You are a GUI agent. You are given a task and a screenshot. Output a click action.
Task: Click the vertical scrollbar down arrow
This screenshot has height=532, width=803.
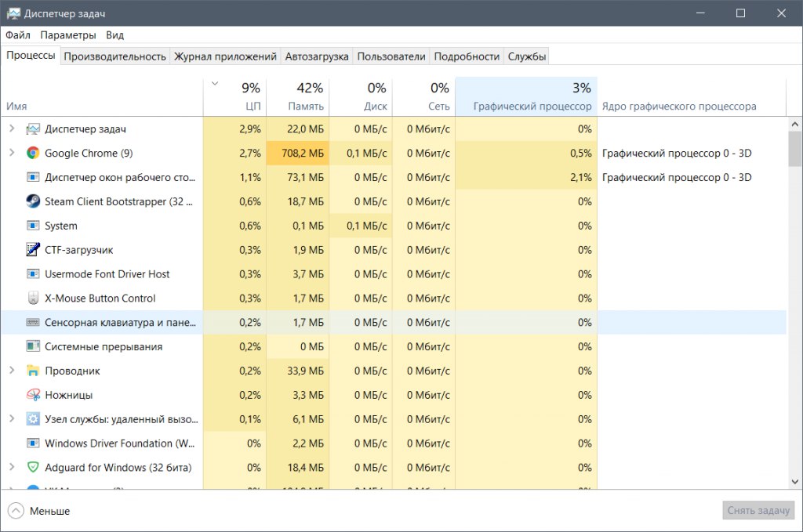pyautogui.click(x=795, y=483)
